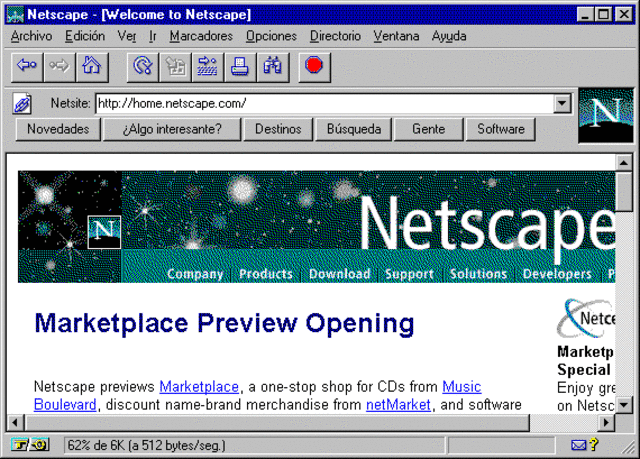Open a location with the Open icon

(x=208, y=67)
